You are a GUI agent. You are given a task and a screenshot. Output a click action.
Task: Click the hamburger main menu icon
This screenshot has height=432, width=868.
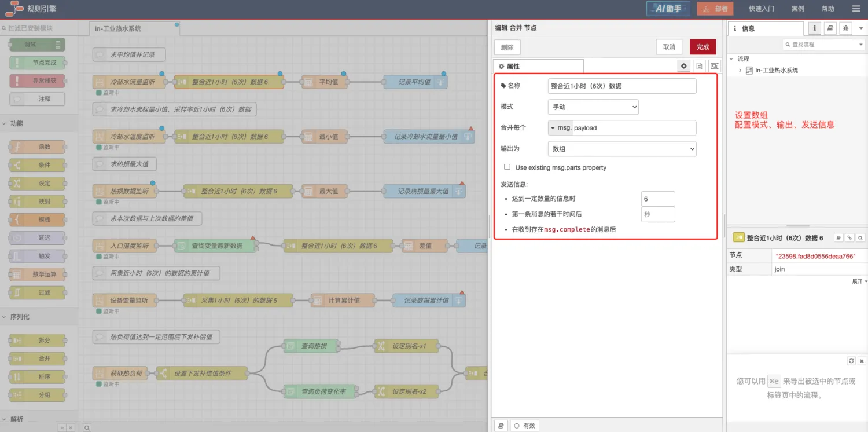click(x=856, y=9)
